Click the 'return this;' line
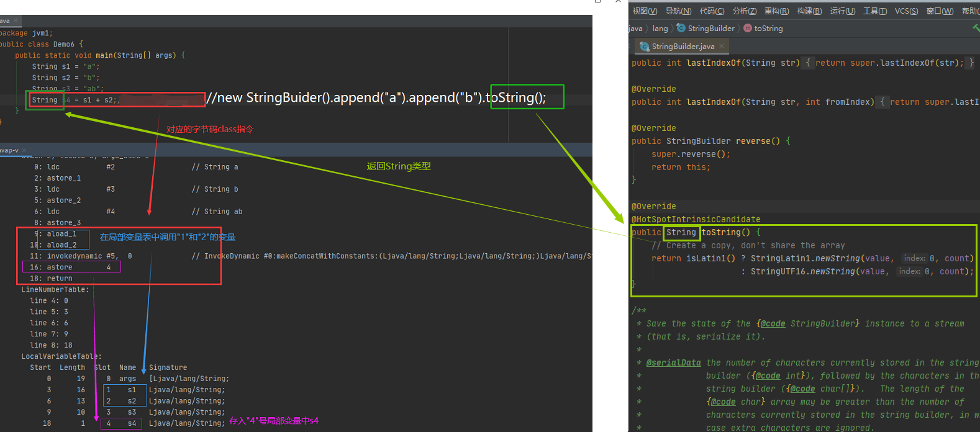Image resolution: width=980 pixels, height=432 pixels. (x=681, y=167)
